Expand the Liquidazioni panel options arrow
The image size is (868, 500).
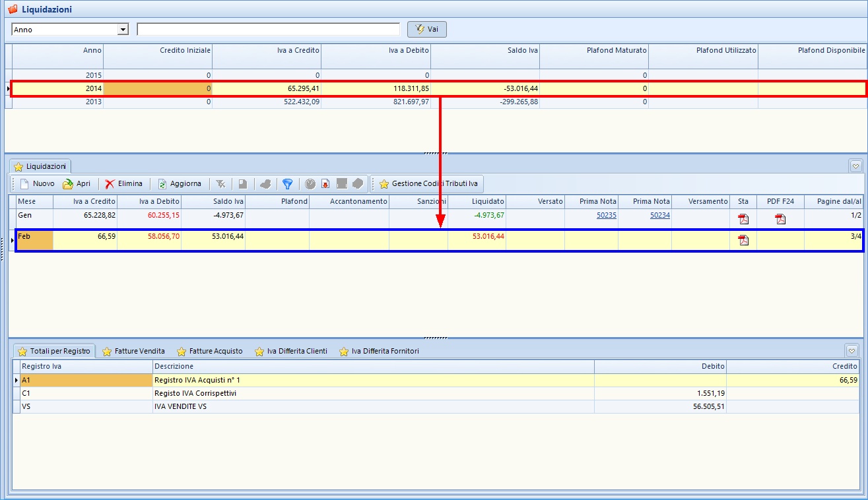click(855, 166)
